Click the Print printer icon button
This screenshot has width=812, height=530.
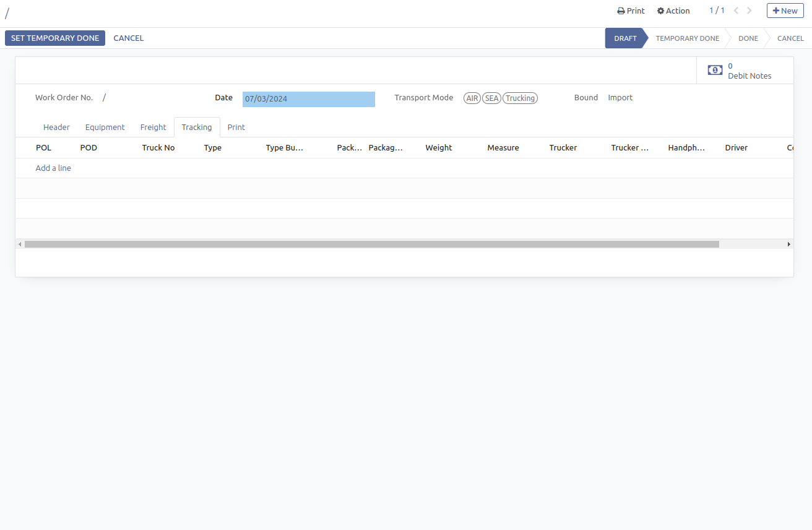pyautogui.click(x=631, y=11)
